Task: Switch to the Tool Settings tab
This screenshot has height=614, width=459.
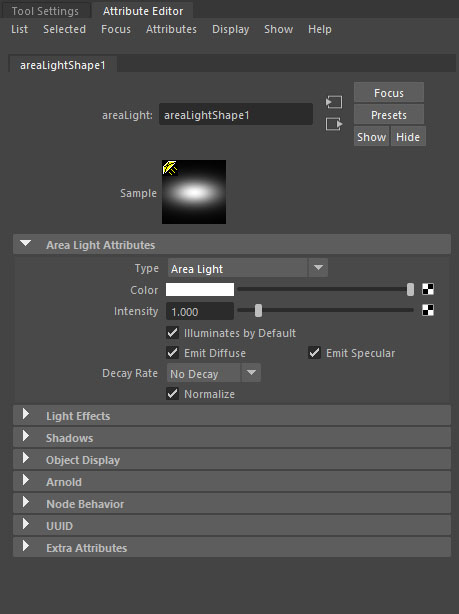Action: [45, 11]
